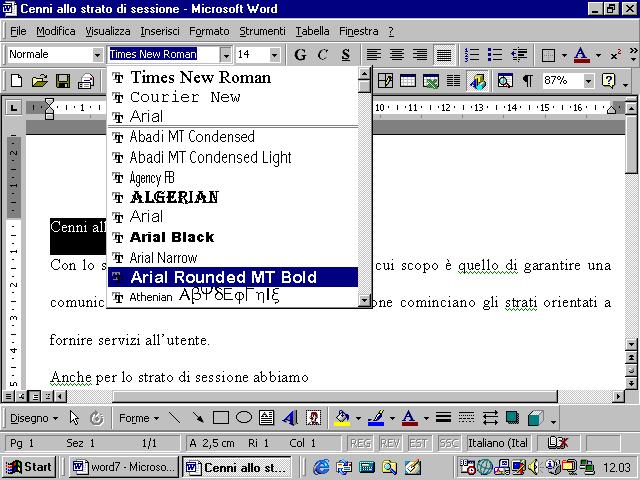Open the Dash Style icon
This screenshot has height=480, width=640.
(466, 418)
